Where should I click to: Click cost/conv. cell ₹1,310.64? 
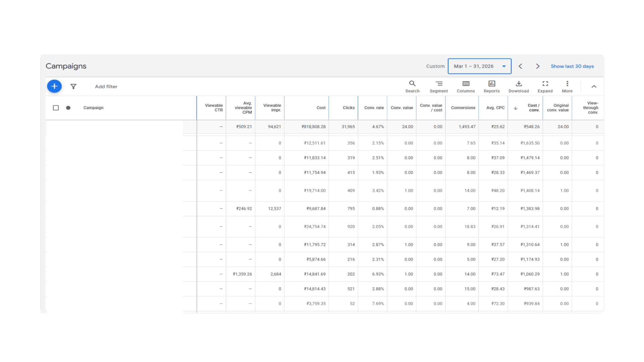[x=530, y=245]
